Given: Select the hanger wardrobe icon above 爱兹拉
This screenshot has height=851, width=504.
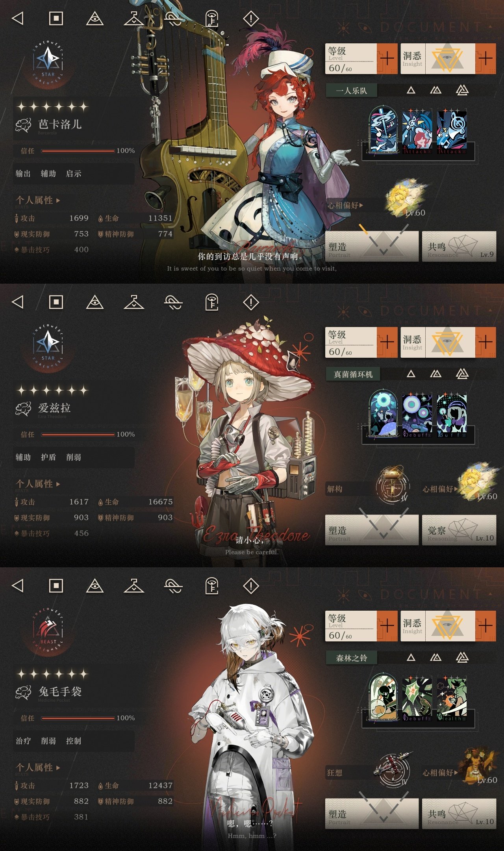Looking at the screenshot, I should [134, 302].
